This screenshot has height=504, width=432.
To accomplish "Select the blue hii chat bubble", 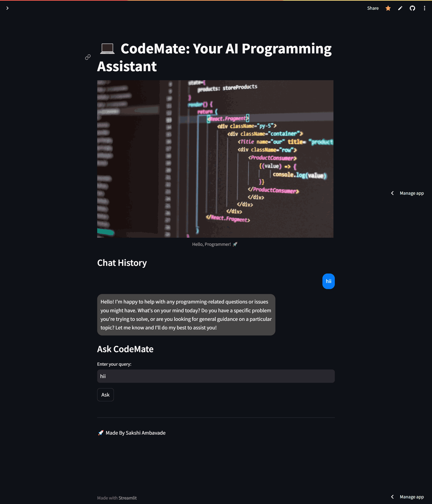I will (328, 281).
